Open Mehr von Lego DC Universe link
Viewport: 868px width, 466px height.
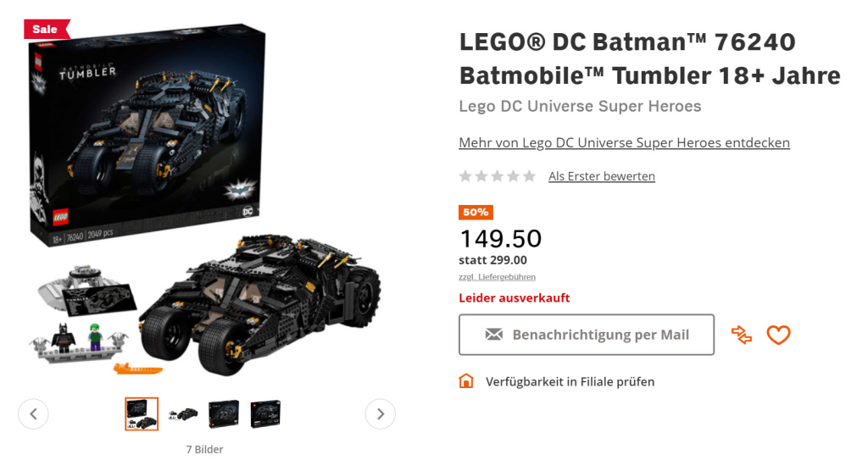coord(624,142)
